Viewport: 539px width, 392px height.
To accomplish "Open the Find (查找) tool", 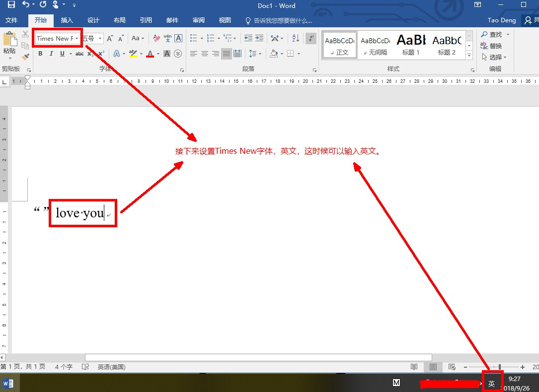I will click(x=492, y=34).
